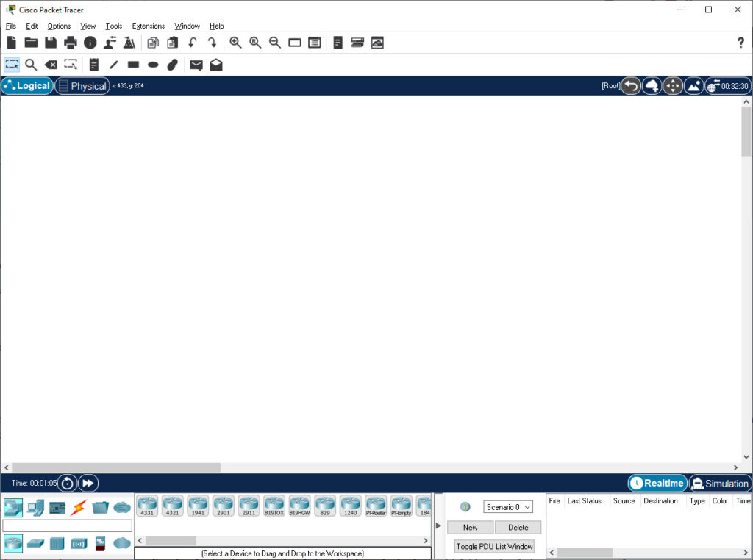Screen dimensions: 753x560
Task: Open the Extensions menu
Action: tap(149, 26)
